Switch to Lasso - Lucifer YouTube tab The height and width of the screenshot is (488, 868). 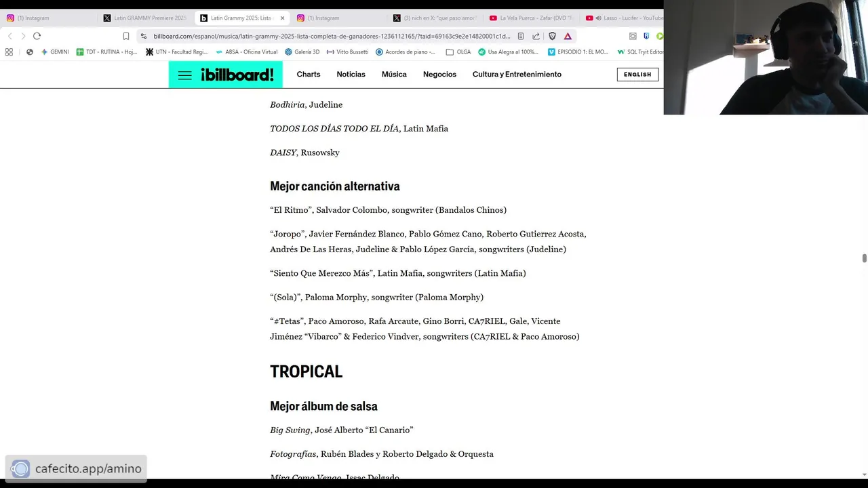624,18
